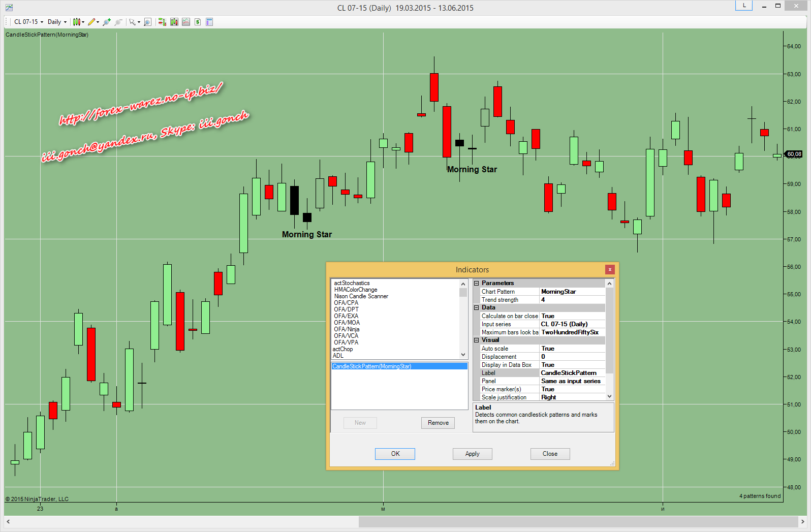Select OFA/Ninja from the indicator list
Screen dimensions: 811x532
[347, 329]
